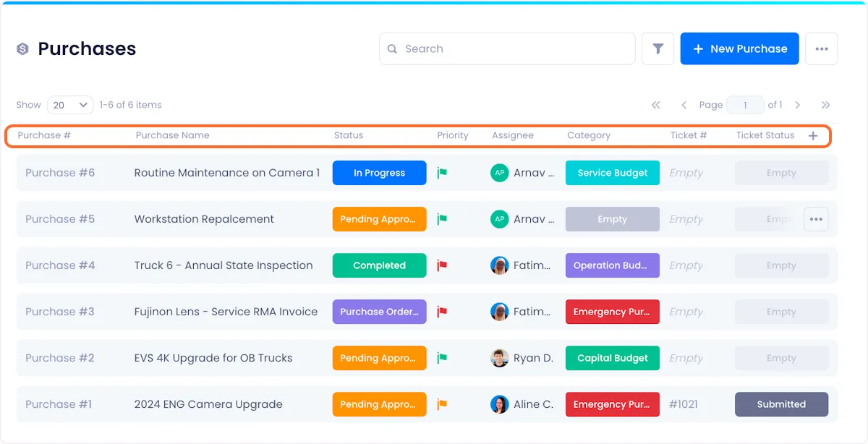The height and width of the screenshot is (444, 868).
Task: Click the Purchase #6 identifier
Action: click(60, 173)
